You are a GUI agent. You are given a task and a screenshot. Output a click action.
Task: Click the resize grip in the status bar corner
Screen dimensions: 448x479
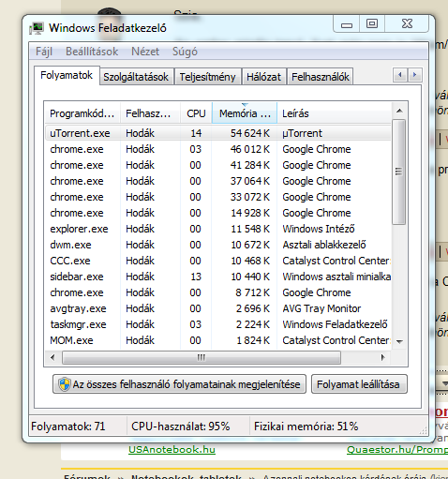pos(423,431)
